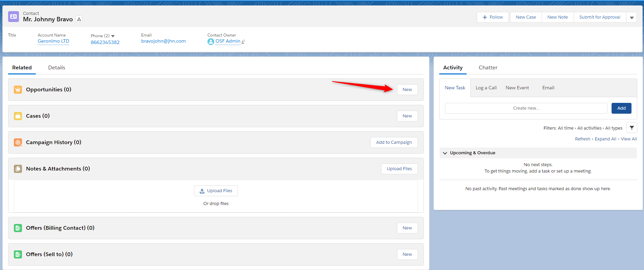Image resolution: width=644 pixels, height=270 pixels.
Task: Open the contact hierarchy icon beside Johnny Bravo
Action: (79, 19)
